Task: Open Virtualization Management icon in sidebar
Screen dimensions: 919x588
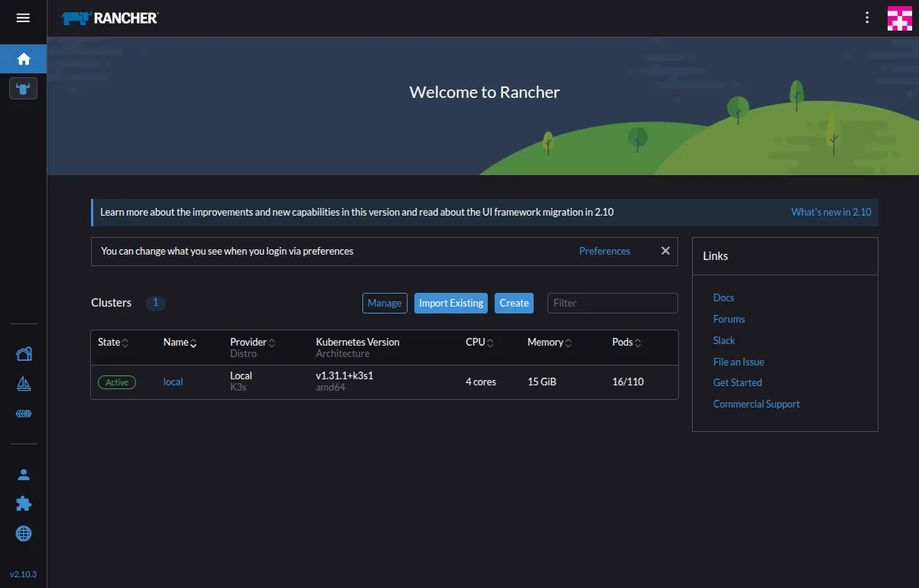Action: [24, 414]
